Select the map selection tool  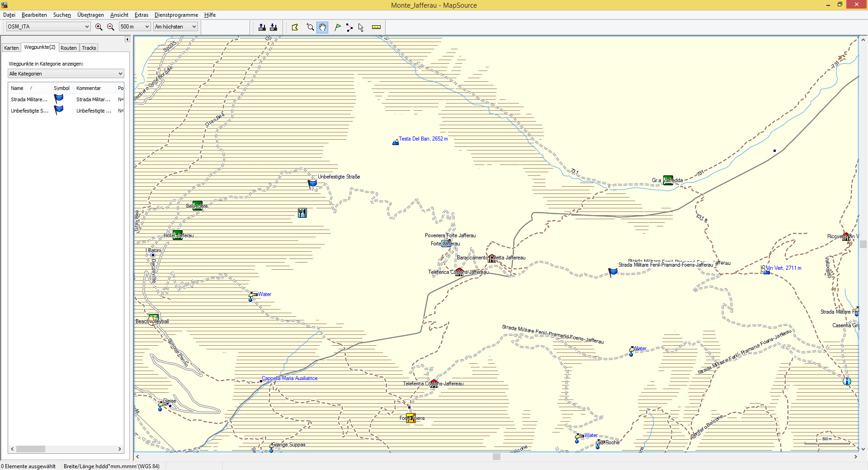point(295,27)
